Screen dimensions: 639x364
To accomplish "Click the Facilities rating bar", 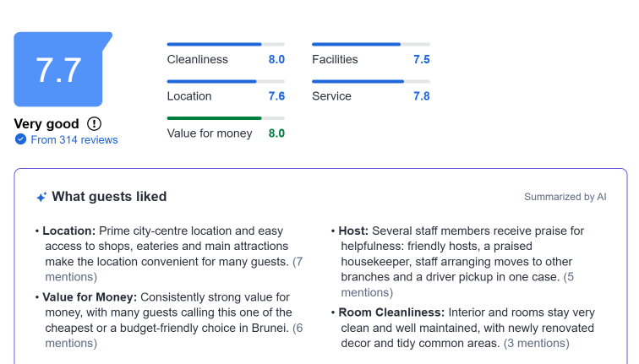I will click(x=371, y=44).
